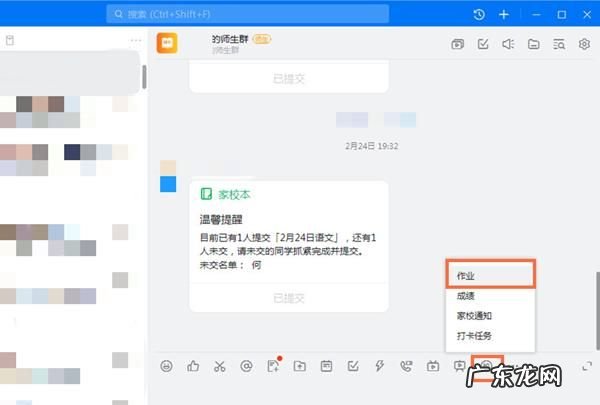Viewport: 600px width, 405px height.
Task: Click the phone call icon in toolbar
Action: [406, 366]
